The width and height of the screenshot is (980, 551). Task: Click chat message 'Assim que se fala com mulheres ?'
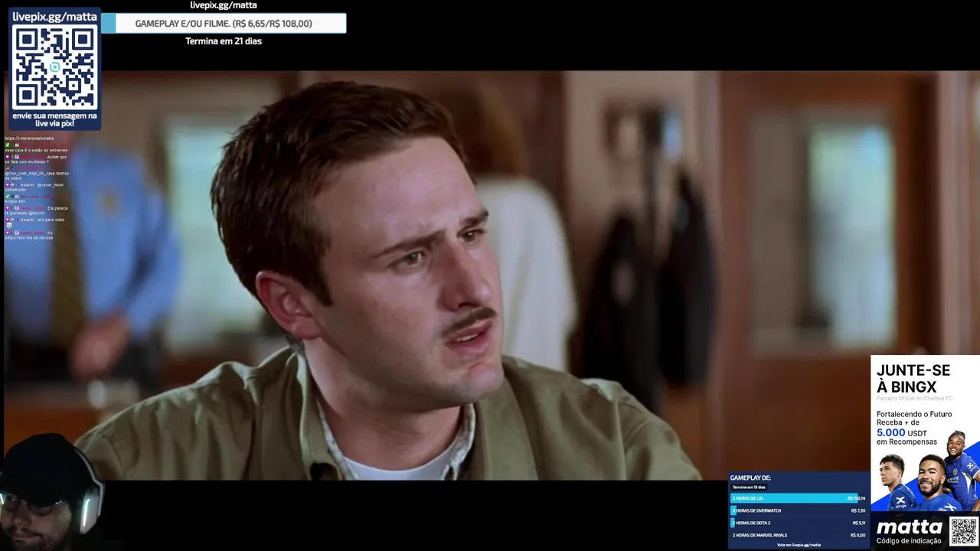37,159
